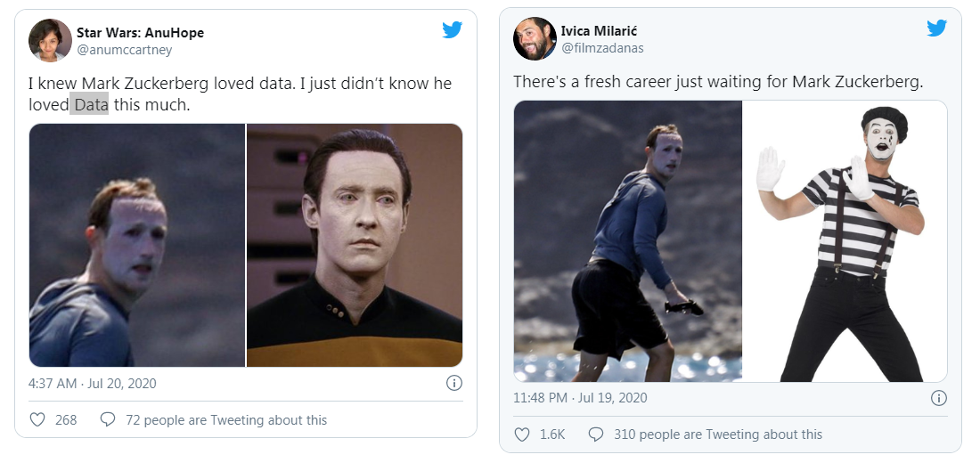Click Twitter bird logo on Ivica Milarić tweet
This screenshot has width=980, height=471.
[x=936, y=28]
